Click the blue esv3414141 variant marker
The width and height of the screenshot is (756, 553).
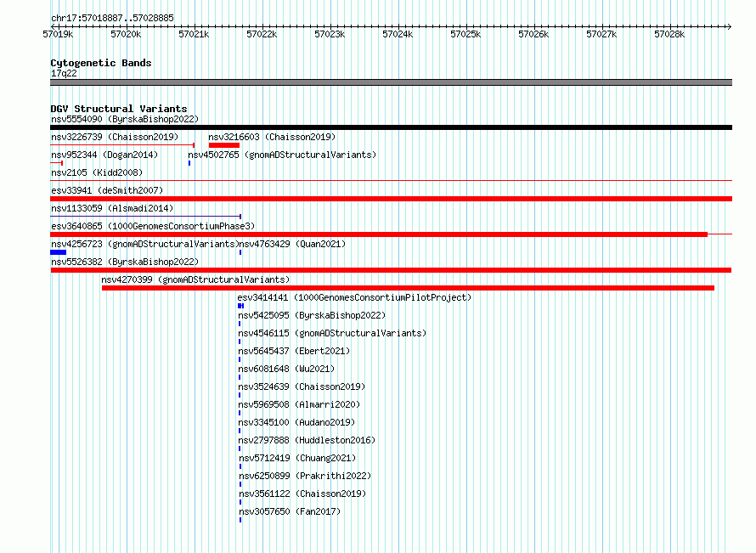point(241,306)
